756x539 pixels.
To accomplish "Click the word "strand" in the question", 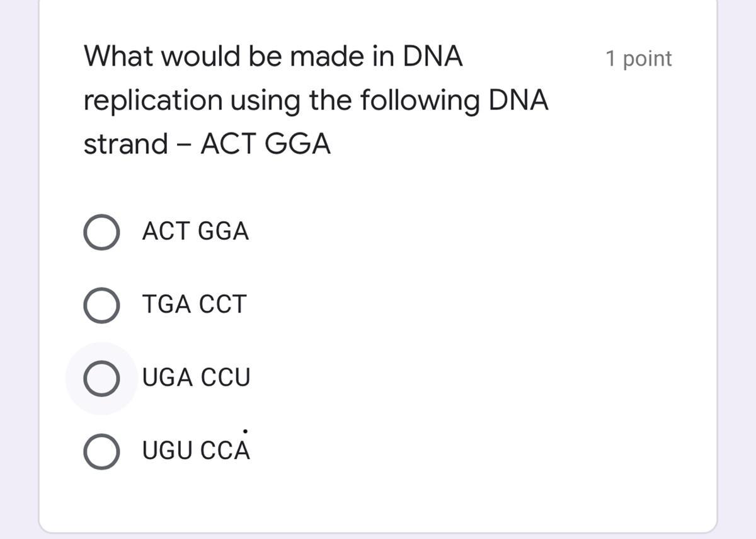I will (x=125, y=144).
